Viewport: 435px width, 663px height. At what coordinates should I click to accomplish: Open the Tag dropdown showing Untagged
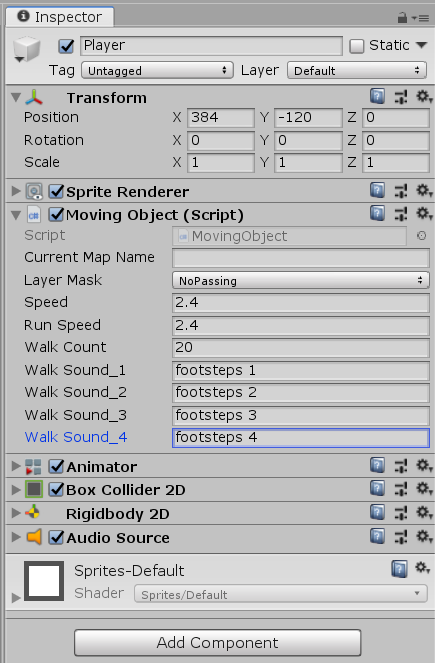pos(157,71)
